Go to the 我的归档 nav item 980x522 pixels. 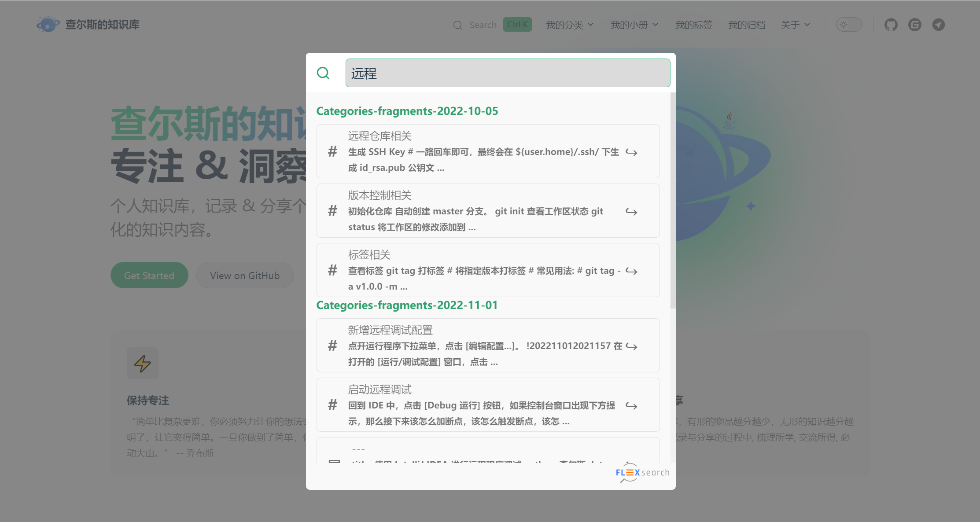[x=747, y=25]
